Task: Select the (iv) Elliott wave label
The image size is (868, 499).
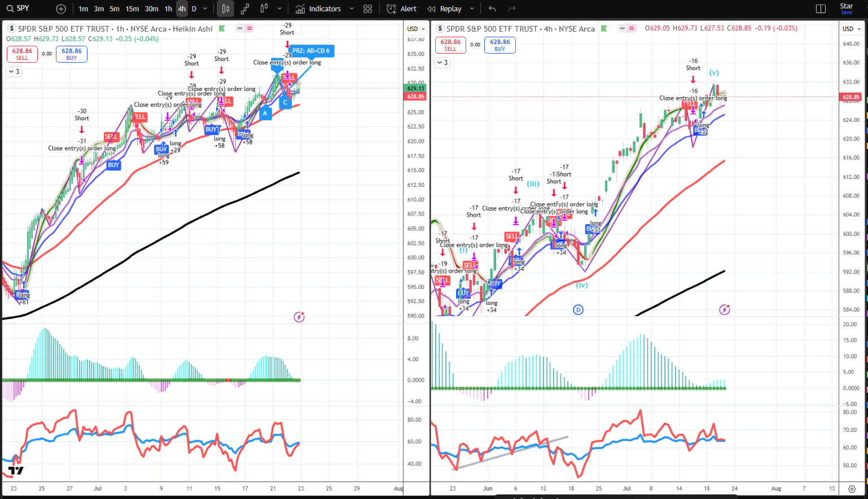Action: pyautogui.click(x=582, y=285)
